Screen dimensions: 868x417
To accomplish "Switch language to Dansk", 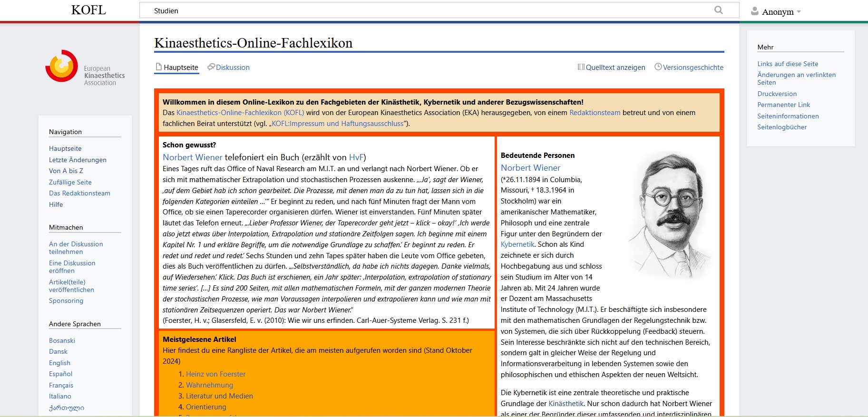I will click(x=58, y=351).
